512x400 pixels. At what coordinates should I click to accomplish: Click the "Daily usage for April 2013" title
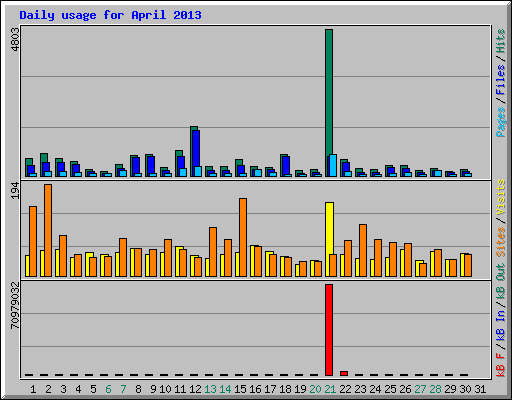click(x=110, y=15)
